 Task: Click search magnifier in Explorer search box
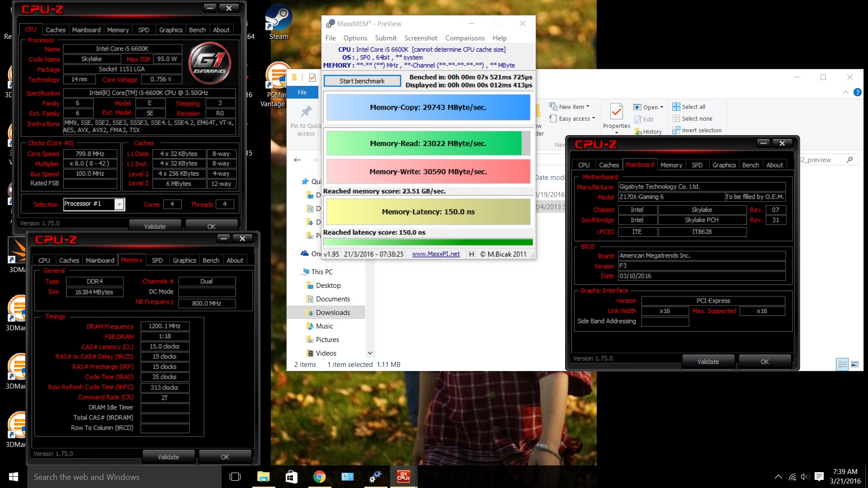(849, 160)
